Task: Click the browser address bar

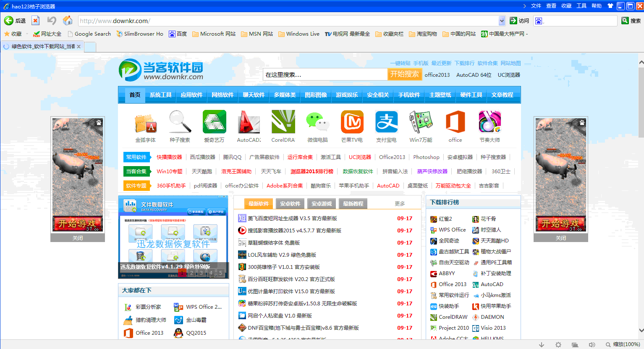Action: [288, 21]
